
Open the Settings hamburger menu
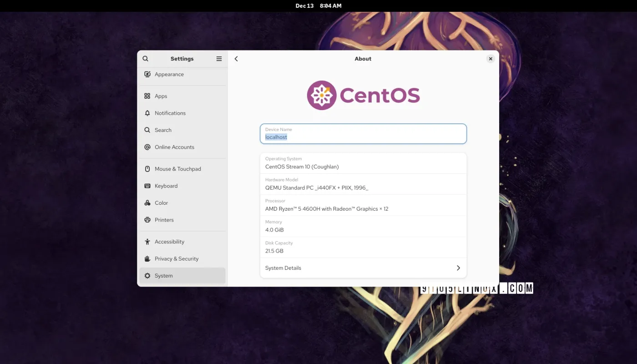(219, 59)
